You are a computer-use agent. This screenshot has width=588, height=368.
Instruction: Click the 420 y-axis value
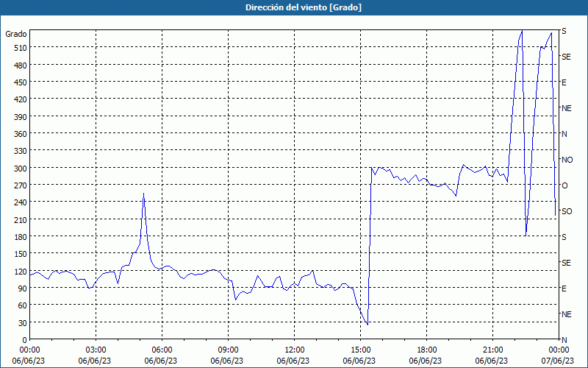(x=21, y=99)
